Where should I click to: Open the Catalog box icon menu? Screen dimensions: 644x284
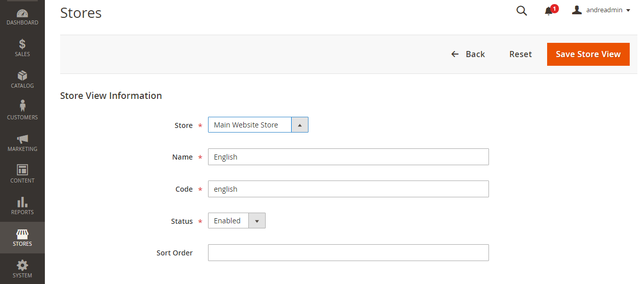click(22, 79)
